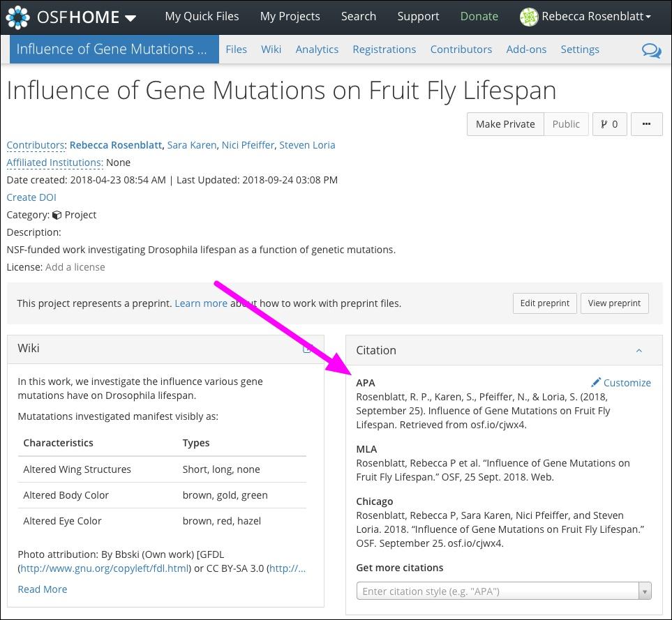This screenshot has width=672, height=620.
Task: Click Read More in the Wiki
Action: click(x=43, y=589)
